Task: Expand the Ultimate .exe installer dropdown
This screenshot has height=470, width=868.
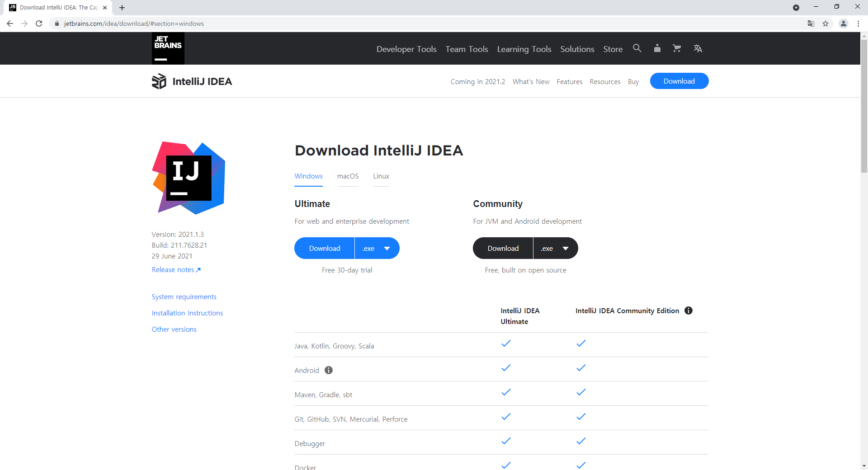Action: [x=377, y=248]
